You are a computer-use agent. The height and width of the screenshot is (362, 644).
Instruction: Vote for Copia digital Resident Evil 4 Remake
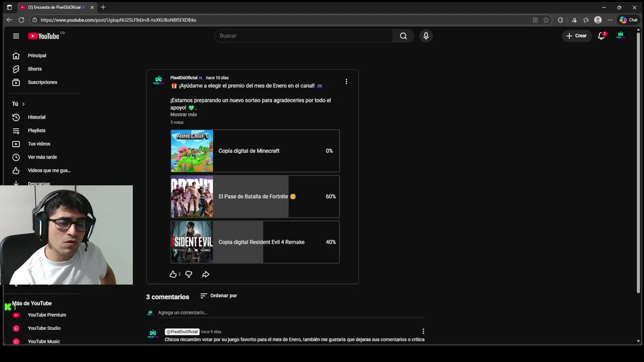click(x=255, y=242)
